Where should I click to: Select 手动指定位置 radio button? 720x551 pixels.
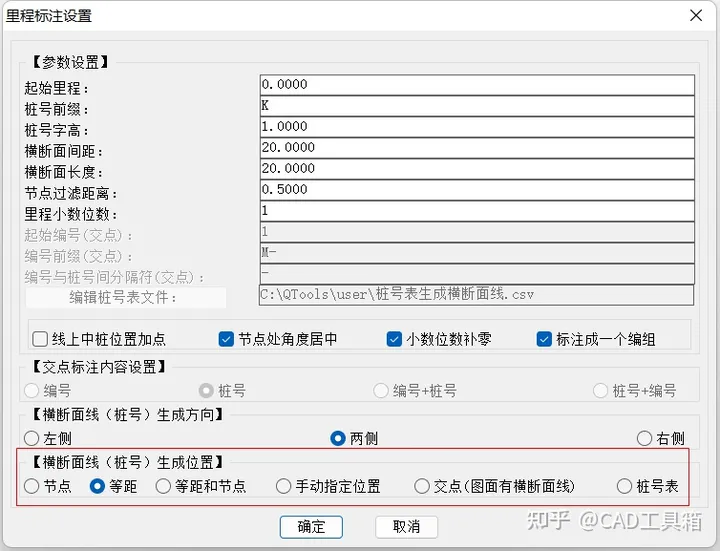tap(283, 486)
